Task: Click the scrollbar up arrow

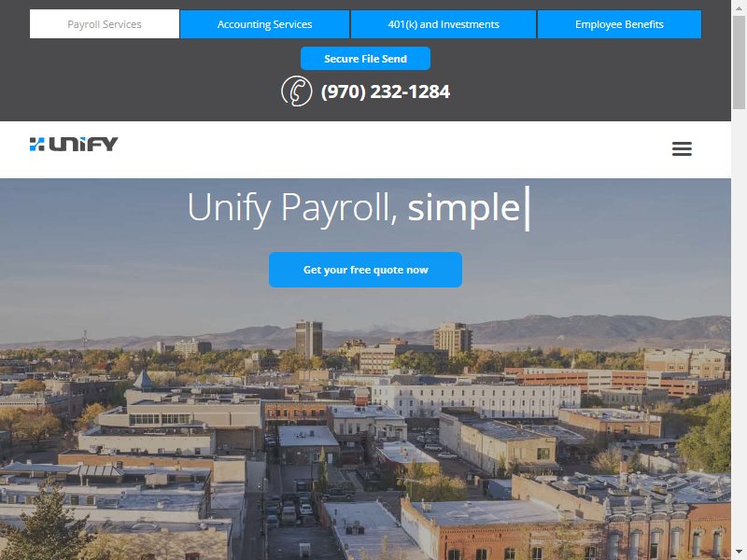Action: [x=739, y=7]
